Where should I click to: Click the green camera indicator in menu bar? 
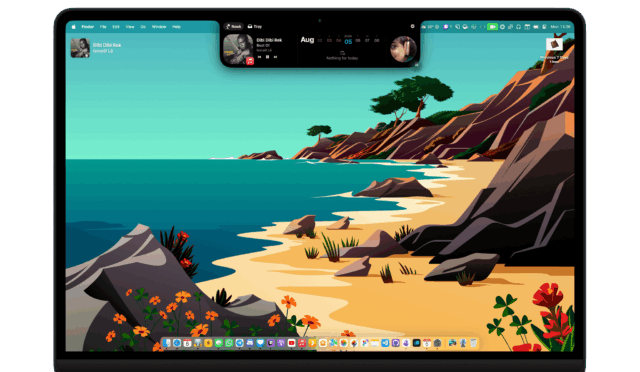[x=492, y=27]
